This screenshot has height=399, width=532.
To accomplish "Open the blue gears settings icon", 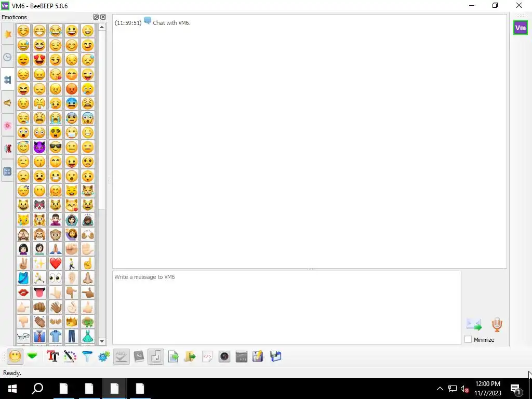I will 104,356.
